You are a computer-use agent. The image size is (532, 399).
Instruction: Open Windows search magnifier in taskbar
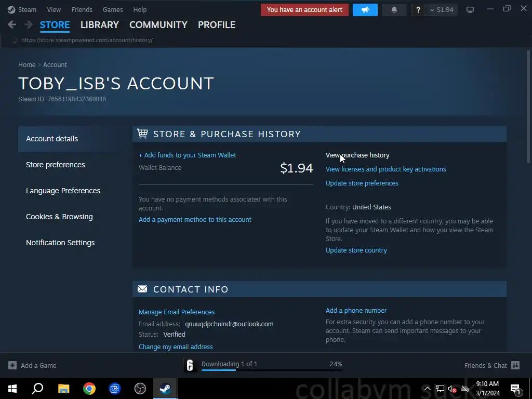tap(37, 389)
